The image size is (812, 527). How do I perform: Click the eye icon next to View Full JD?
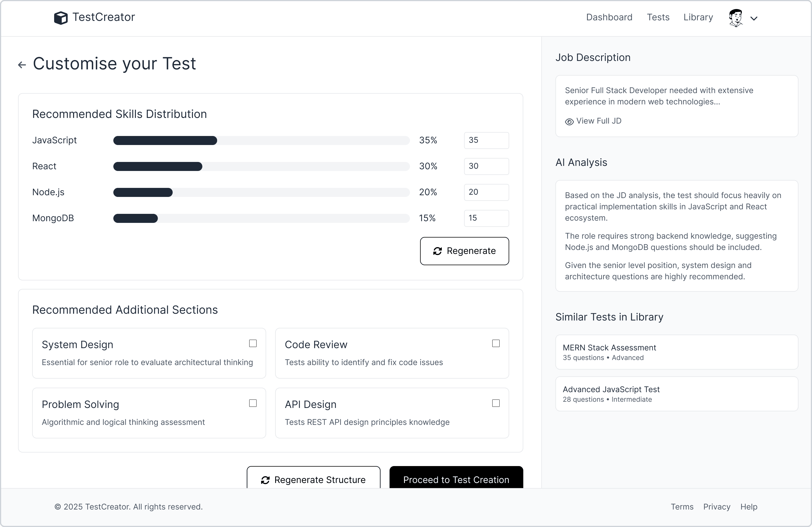[569, 122]
